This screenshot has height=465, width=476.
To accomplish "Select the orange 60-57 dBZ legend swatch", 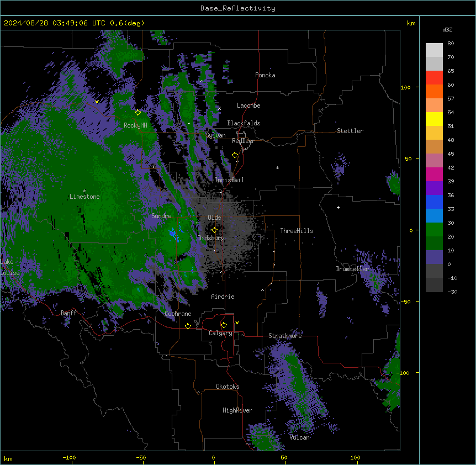I will click(x=434, y=91).
